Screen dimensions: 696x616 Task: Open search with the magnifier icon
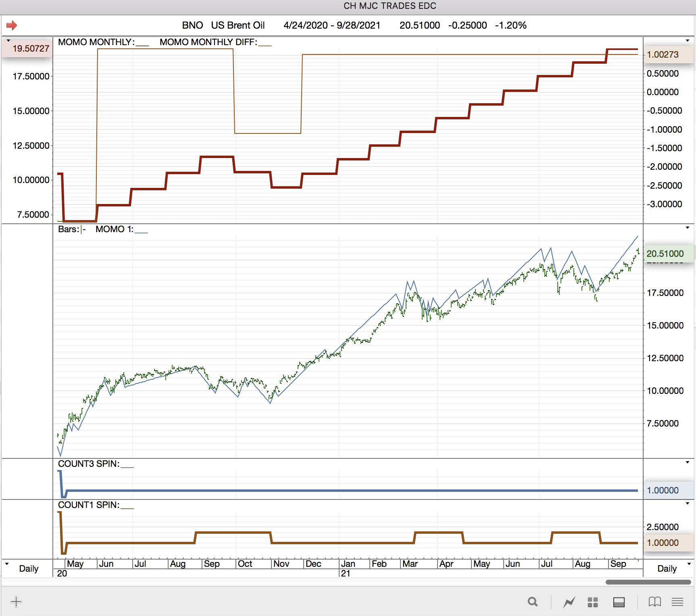533,602
